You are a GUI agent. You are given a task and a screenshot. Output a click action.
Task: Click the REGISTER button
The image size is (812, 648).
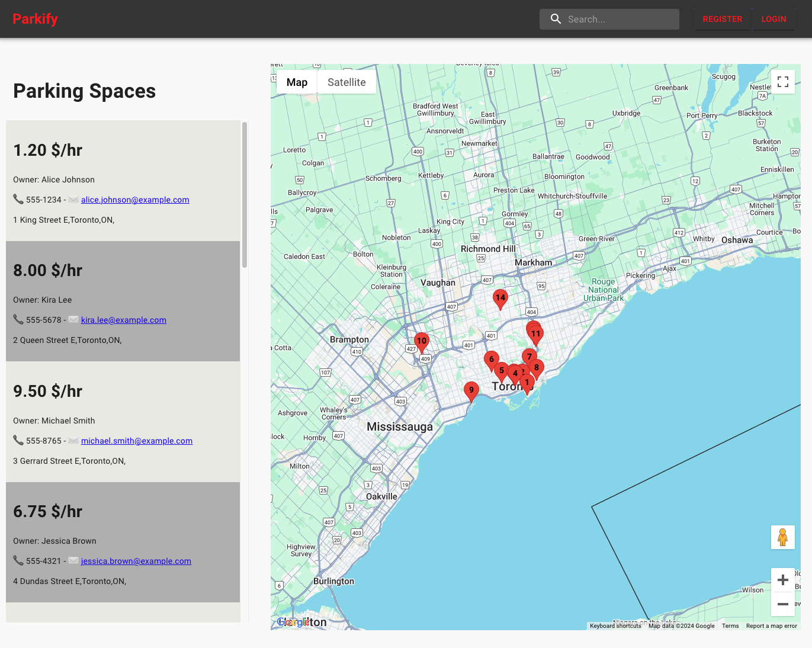[x=722, y=19]
